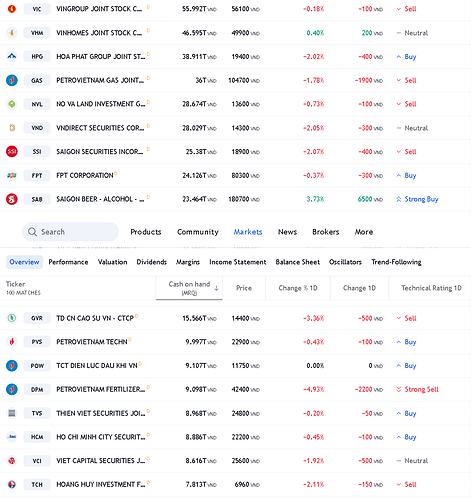Click into the Search input field

(70, 232)
